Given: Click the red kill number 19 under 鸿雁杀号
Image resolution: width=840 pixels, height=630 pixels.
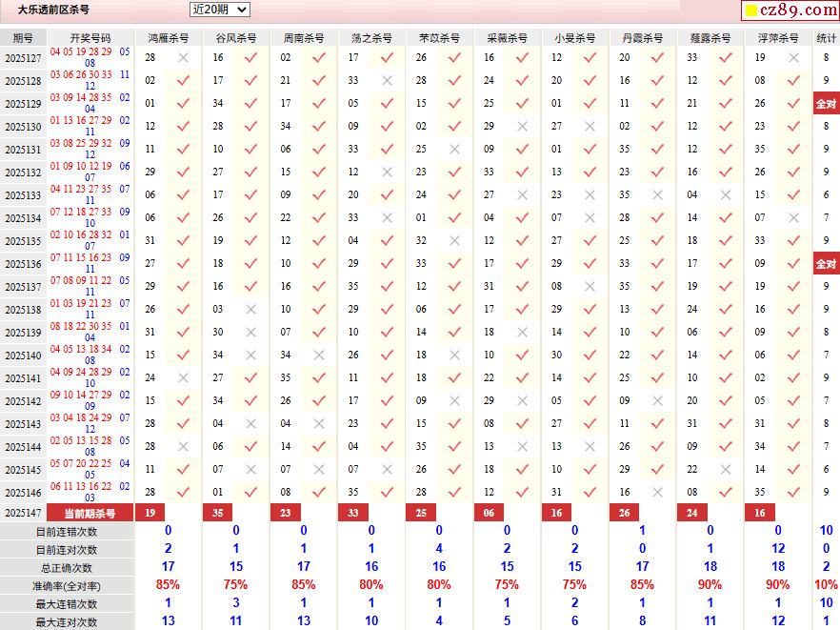Looking at the screenshot, I should (150, 513).
